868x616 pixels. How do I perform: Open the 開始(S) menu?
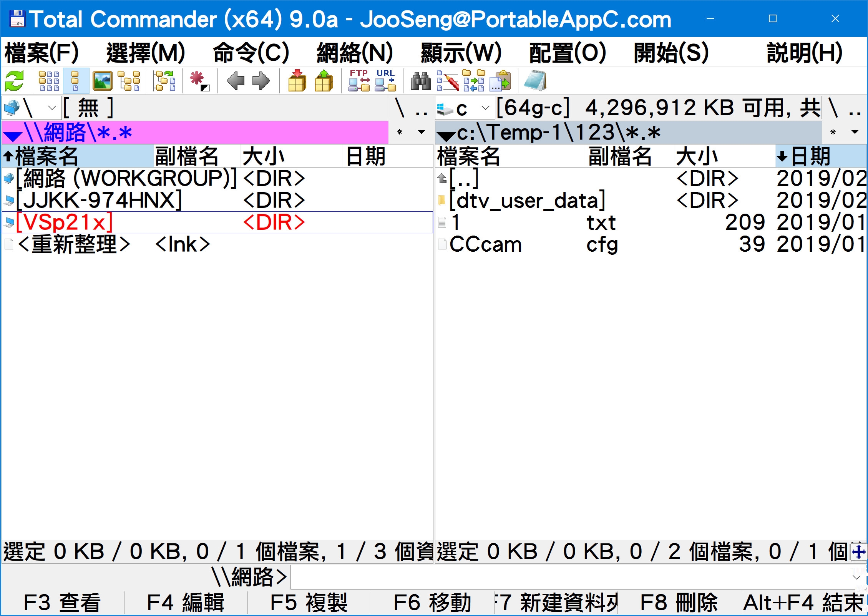point(671,53)
